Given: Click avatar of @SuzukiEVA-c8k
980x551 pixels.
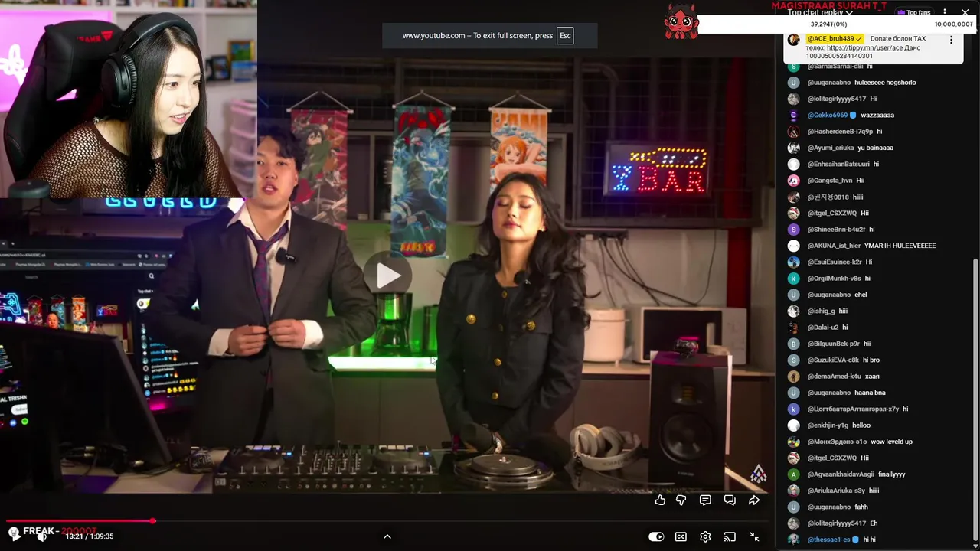Looking at the screenshot, I should click(x=794, y=360).
